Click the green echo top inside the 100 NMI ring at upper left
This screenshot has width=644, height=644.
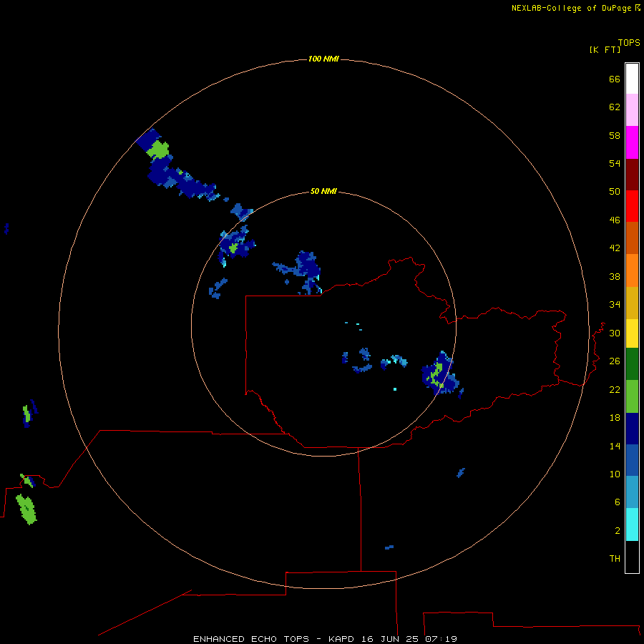coord(157,150)
